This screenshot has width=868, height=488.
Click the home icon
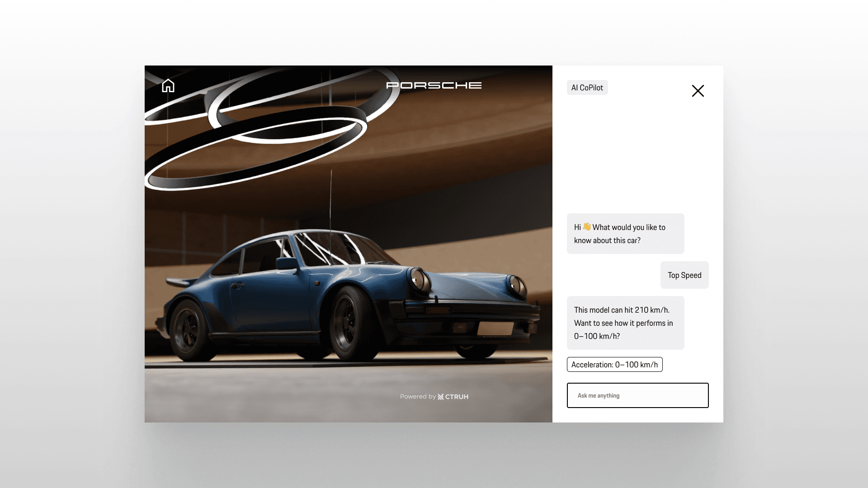168,85
